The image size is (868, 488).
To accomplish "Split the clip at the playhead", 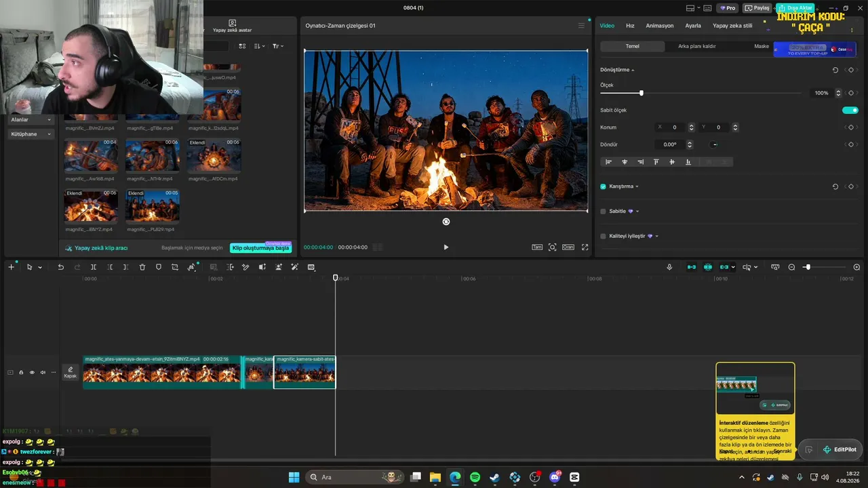I will [x=94, y=267].
